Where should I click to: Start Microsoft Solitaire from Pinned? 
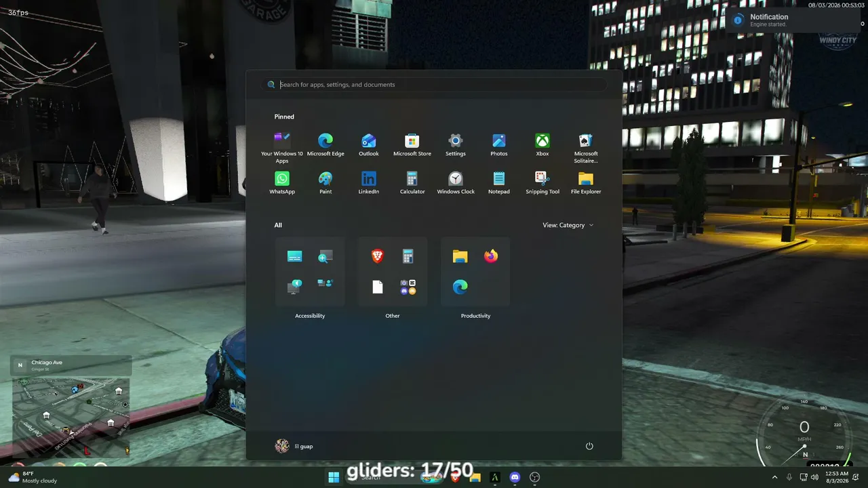(586, 147)
